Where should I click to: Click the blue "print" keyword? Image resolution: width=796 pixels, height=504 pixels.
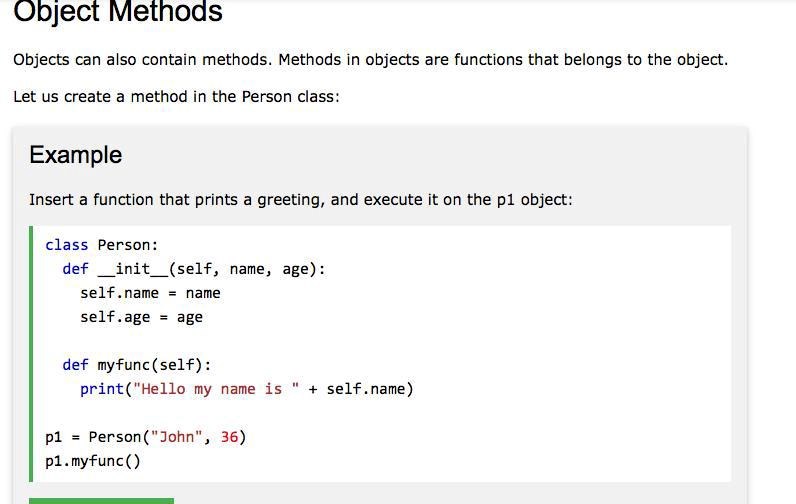click(101, 389)
